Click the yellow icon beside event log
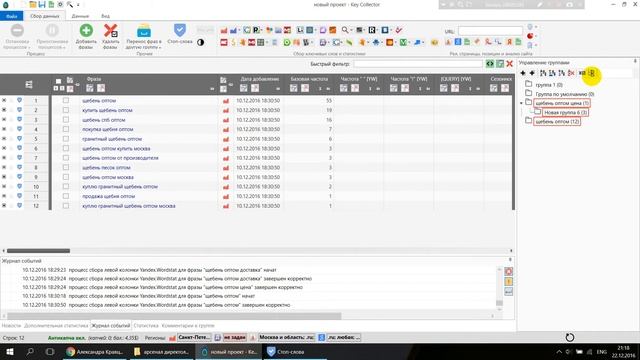 point(509,282)
